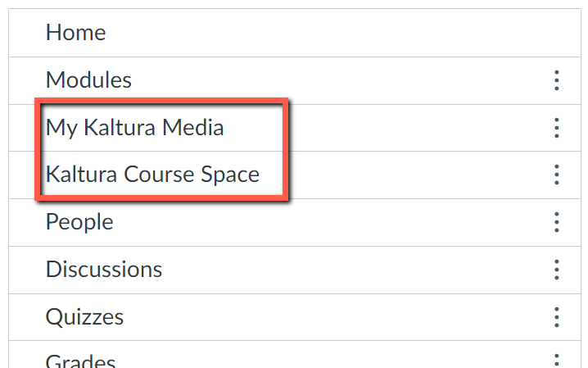Open the People item options menu

pos(556,222)
